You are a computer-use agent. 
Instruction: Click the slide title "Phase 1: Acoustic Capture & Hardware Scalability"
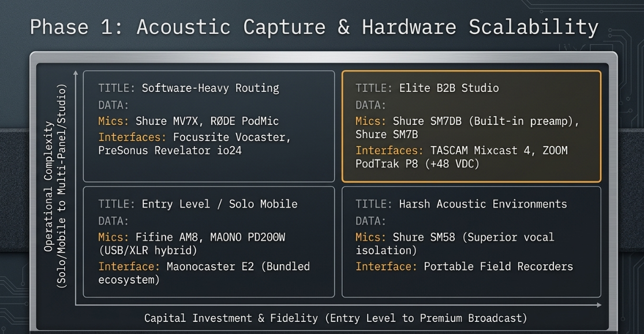(x=314, y=27)
